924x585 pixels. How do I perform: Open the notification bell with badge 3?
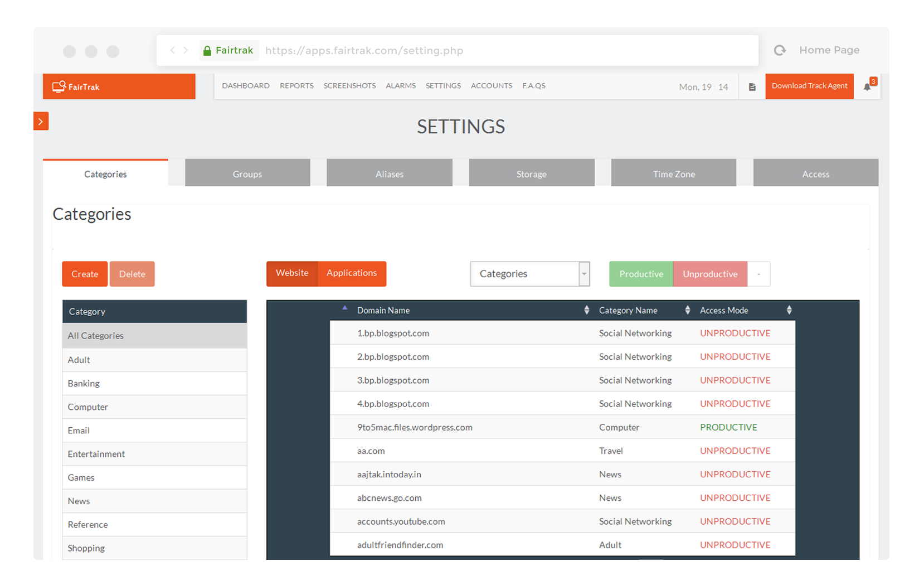click(867, 86)
